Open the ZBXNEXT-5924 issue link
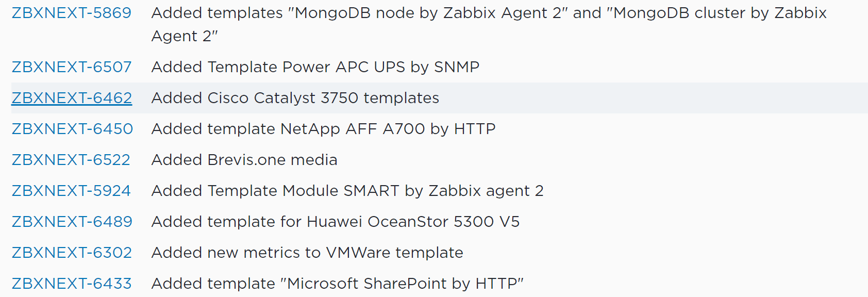 pos(71,190)
